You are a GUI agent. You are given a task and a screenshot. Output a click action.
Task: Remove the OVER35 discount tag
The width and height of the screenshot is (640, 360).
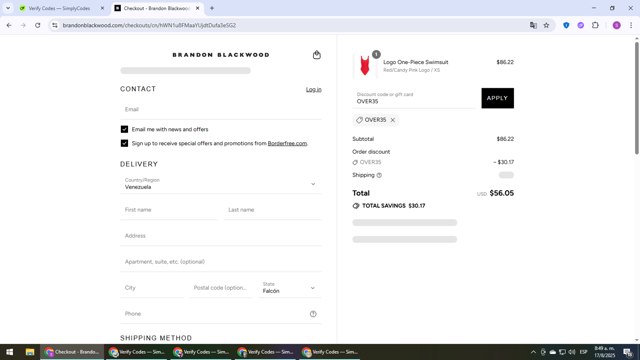tap(393, 120)
